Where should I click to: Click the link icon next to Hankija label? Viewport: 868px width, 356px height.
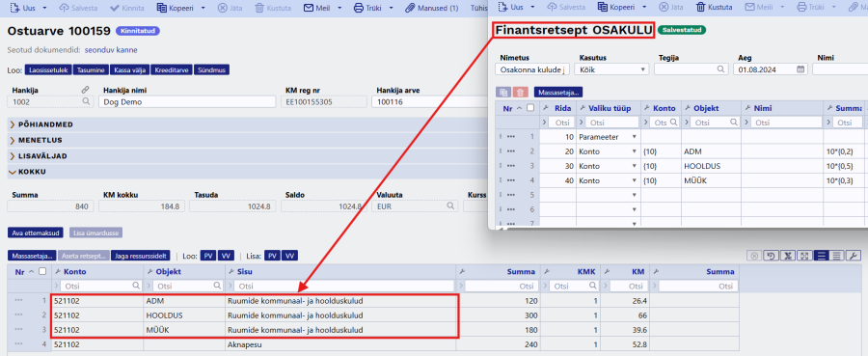(x=85, y=90)
